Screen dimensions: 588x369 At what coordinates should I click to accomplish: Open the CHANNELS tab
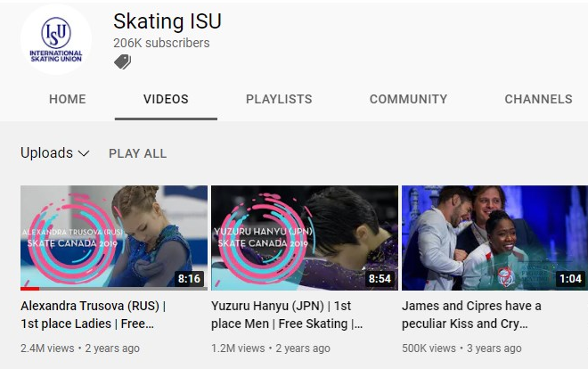538,99
